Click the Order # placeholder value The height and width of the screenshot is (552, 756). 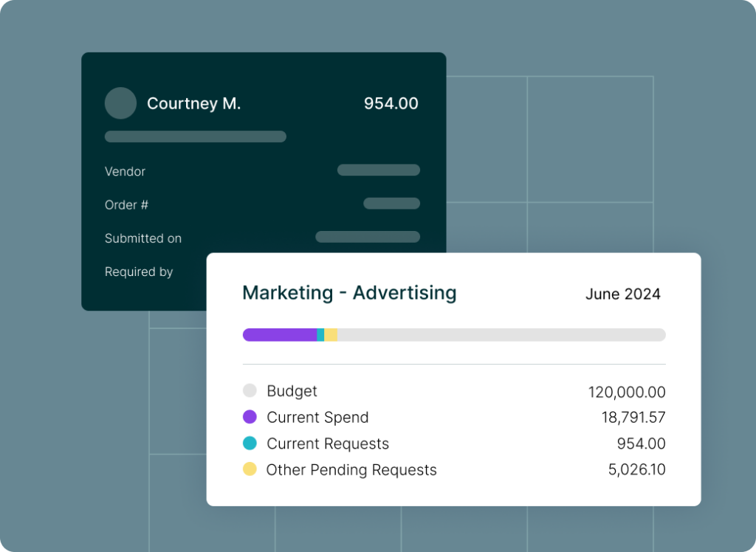tap(391, 204)
